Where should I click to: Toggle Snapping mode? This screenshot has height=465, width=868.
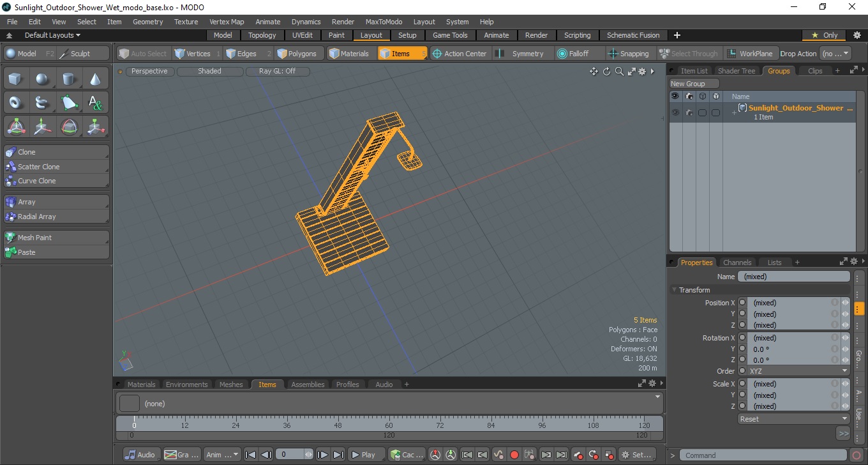[628, 54]
